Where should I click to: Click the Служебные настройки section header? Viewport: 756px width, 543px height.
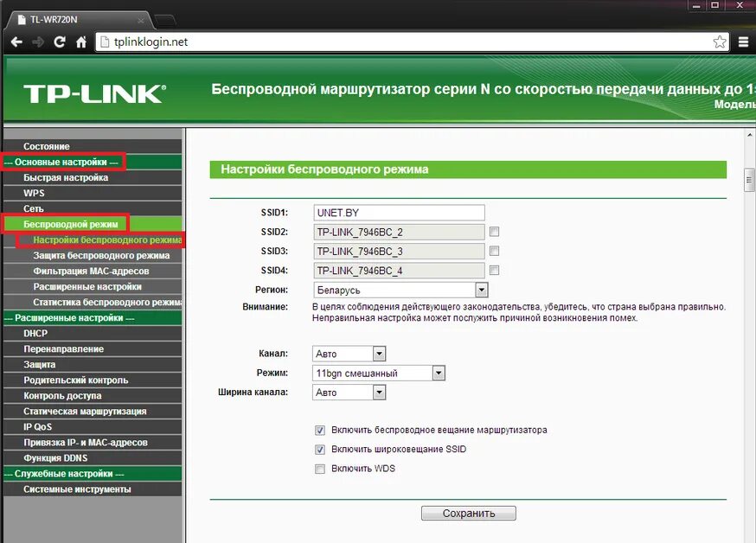coord(93,473)
